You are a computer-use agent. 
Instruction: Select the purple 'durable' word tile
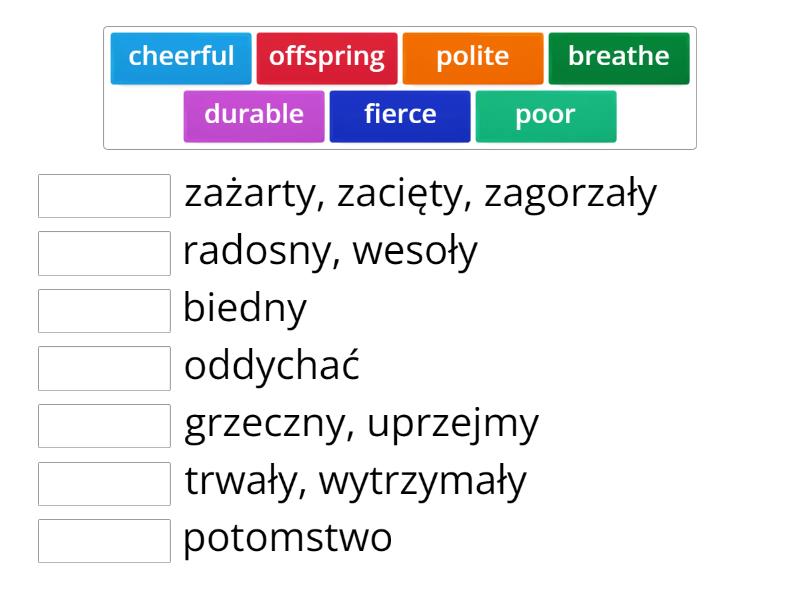(x=254, y=115)
